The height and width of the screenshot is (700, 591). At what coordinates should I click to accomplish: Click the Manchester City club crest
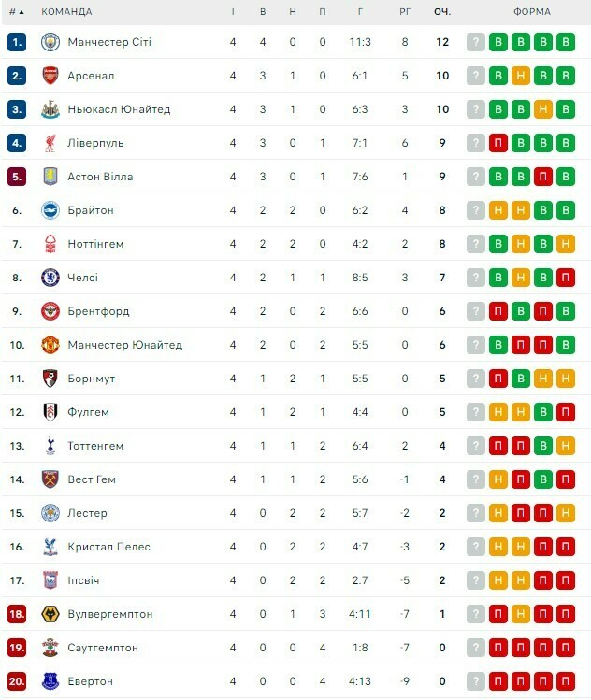point(50,42)
